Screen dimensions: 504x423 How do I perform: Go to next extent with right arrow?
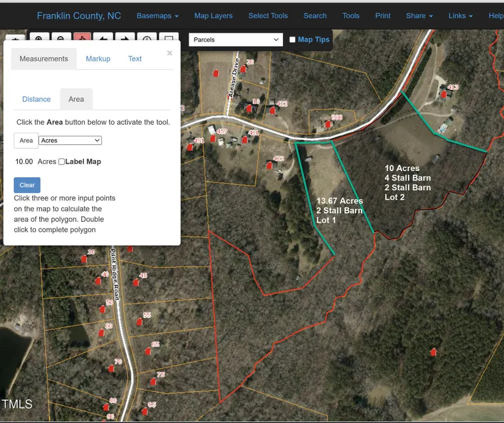[x=125, y=39]
